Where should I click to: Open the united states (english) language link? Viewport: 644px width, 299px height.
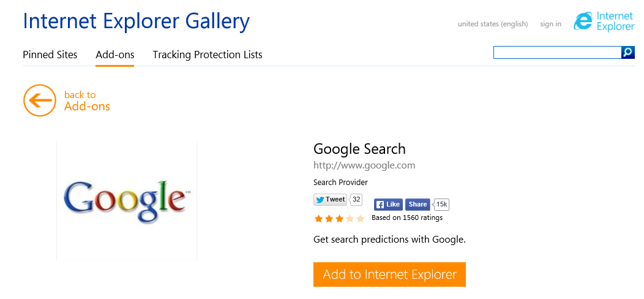[x=493, y=24]
